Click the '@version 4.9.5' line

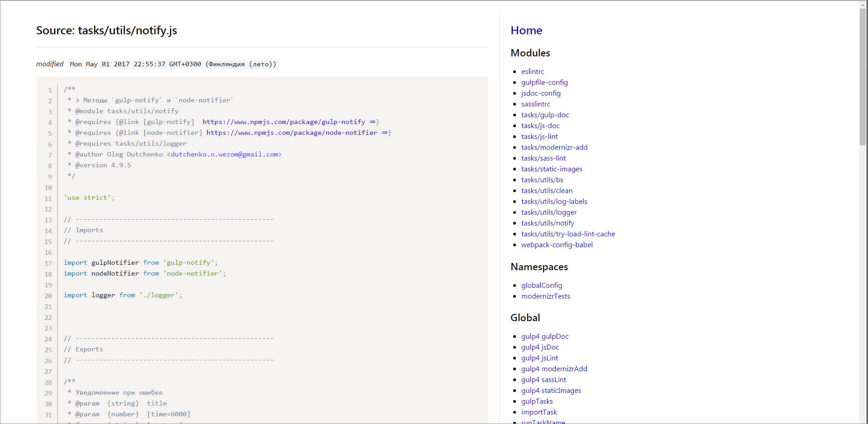pos(103,165)
